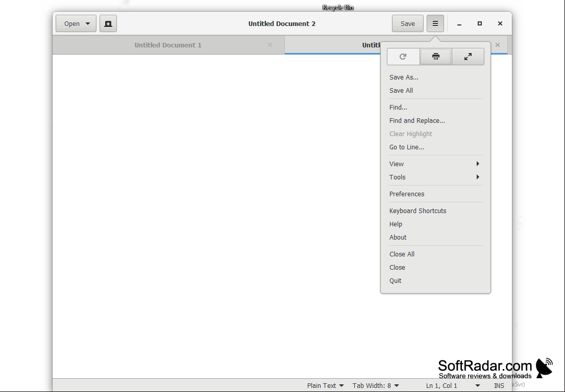Open the Tab Width: 8 dropdown
This screenshot has width=565, height=392.
tap(376, 385)
